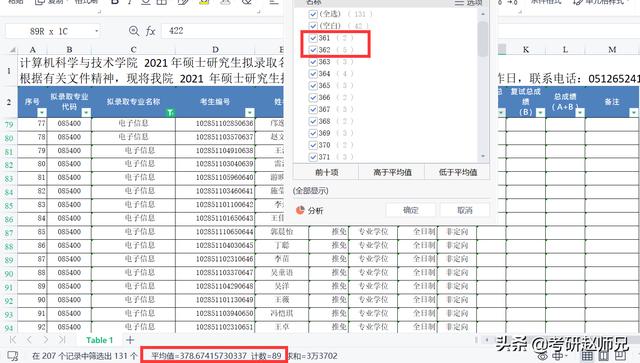Viewport: 640px width, 363px height.
Task: Go to previous sheet with the left arrow
Action: [29, 340]
